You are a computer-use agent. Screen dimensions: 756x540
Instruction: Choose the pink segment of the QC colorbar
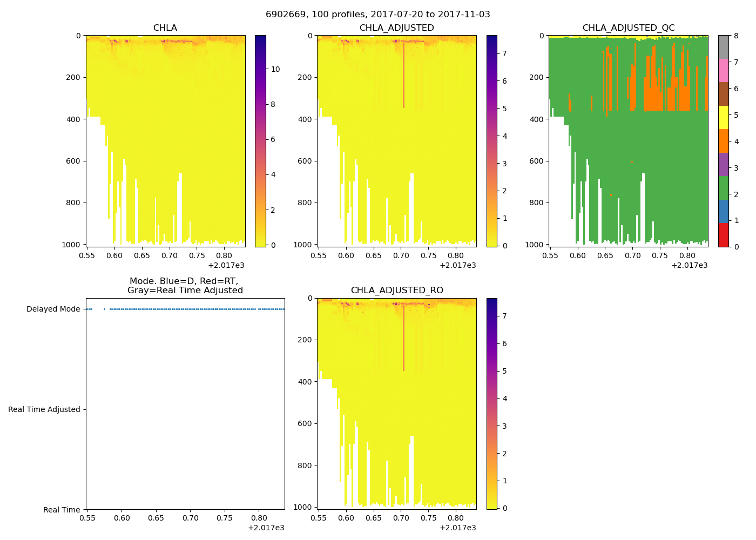pos(723,70)
